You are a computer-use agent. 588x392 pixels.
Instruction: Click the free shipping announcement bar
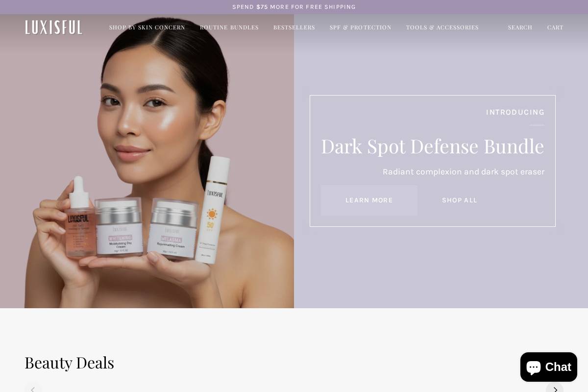point(294,7)
